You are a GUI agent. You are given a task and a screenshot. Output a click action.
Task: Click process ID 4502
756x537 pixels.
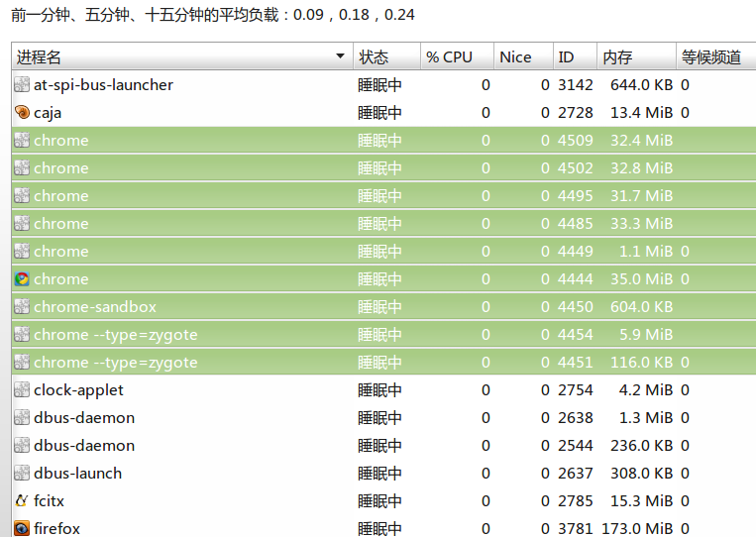pos(576,167)
